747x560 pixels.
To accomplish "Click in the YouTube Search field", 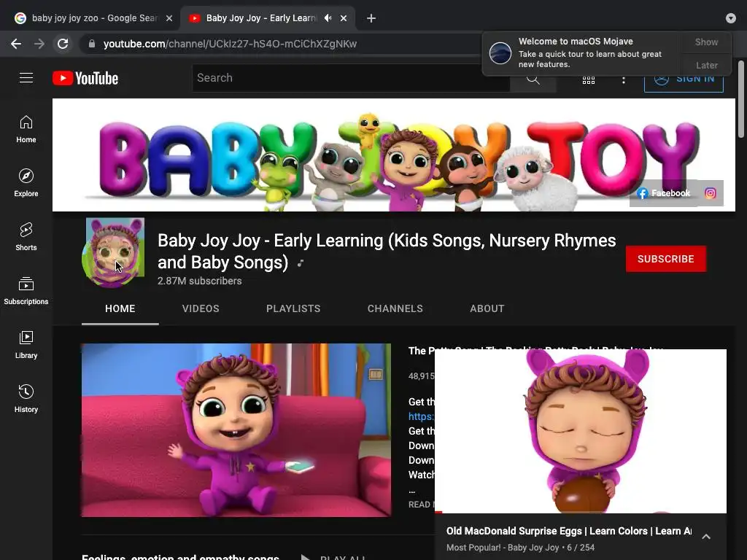I will tap(352, 78).
